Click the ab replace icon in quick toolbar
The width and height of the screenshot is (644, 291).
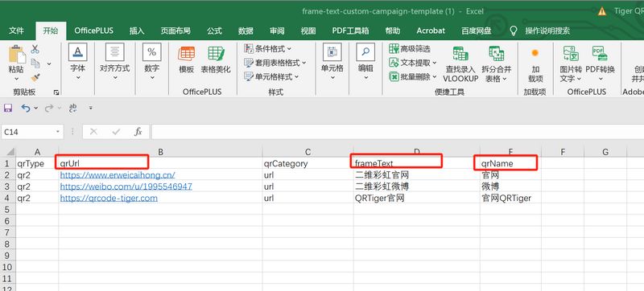click(x=73, y=109)
